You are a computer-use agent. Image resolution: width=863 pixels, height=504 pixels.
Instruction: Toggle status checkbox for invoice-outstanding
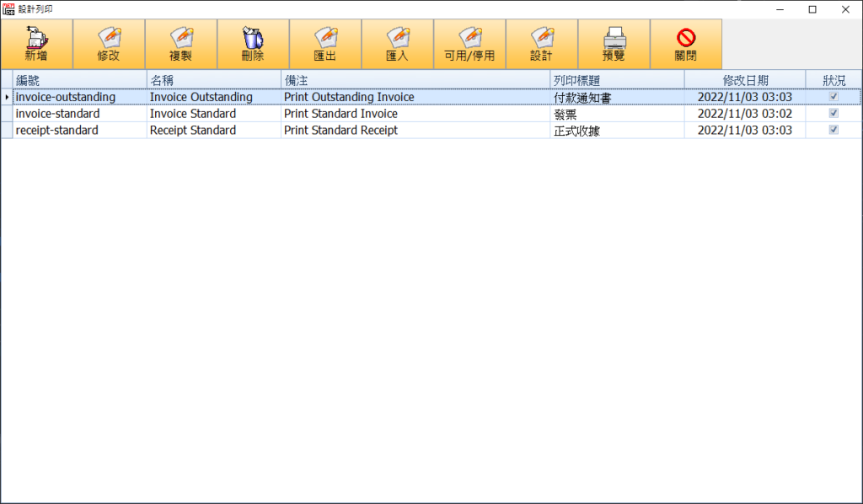click(834, 97)
